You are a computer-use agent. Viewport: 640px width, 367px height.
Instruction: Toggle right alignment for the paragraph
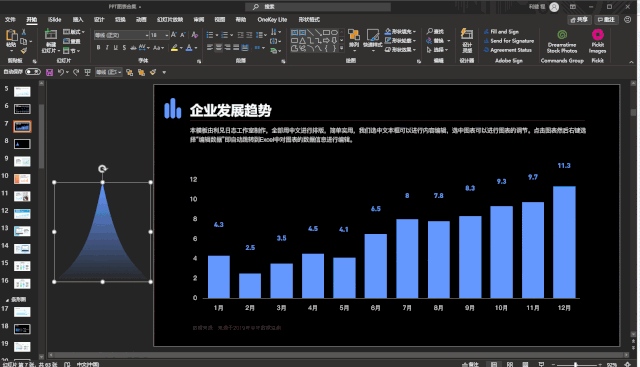(228, 48)
